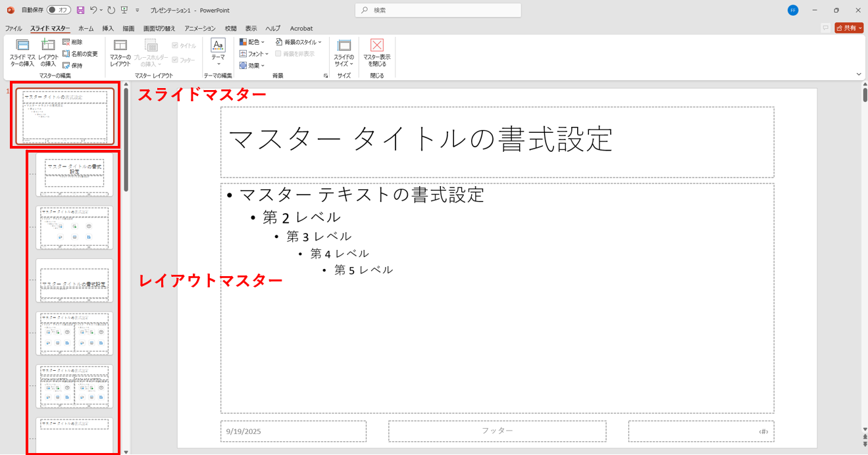The height and width of the screenshot is (455, 868).
Task: Toggle the Footer (フッター) checkbox
Action: [175, 60]
